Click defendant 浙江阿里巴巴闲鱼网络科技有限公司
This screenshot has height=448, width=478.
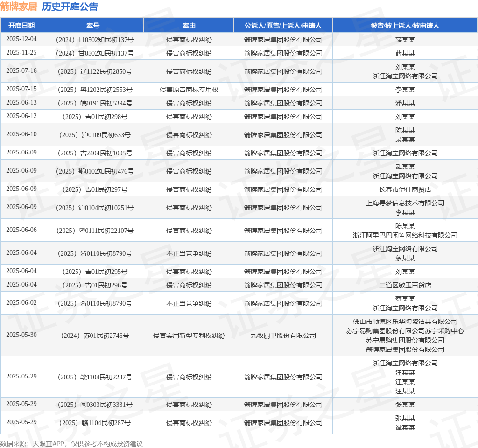[x=405, y=235]
